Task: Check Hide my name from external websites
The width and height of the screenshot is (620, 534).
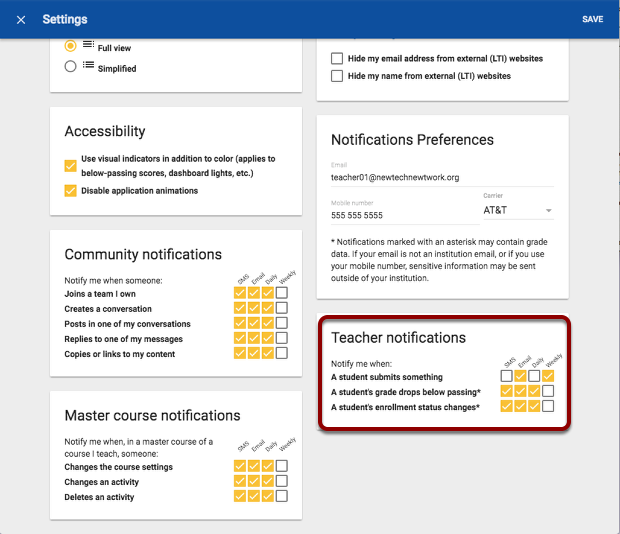Action: 337,76
